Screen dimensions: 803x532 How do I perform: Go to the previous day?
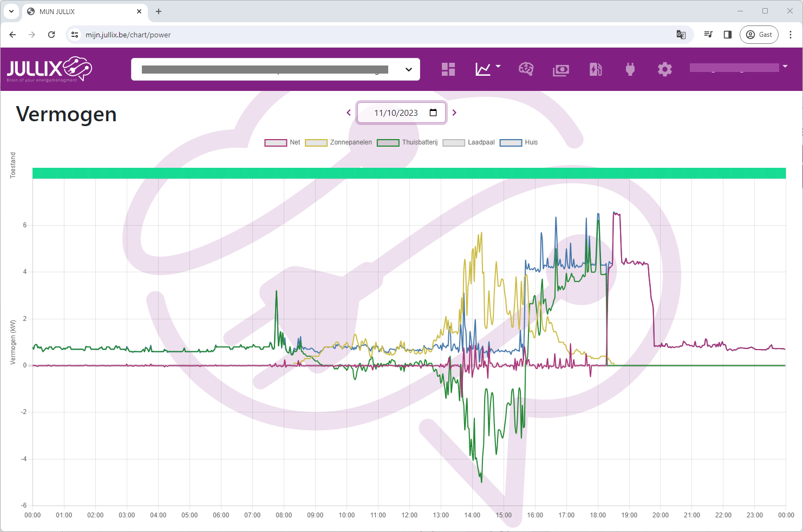coord(349,113)
